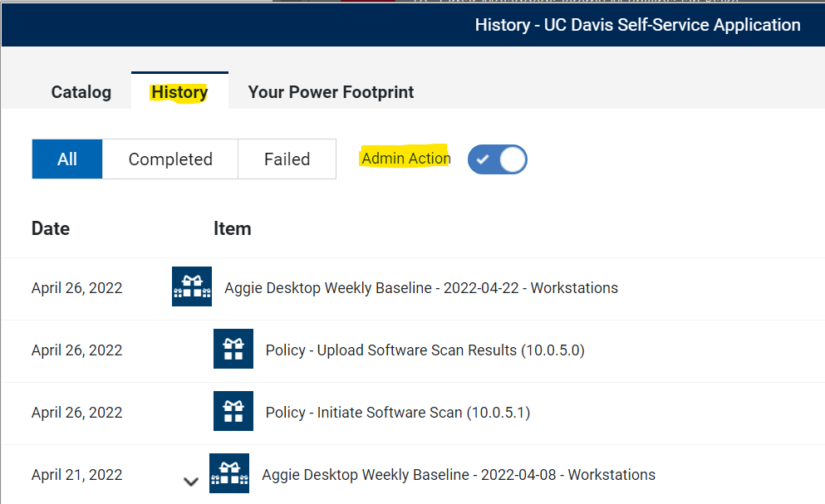
Task: Click the Failed filter button
Action: pos(287,159)
